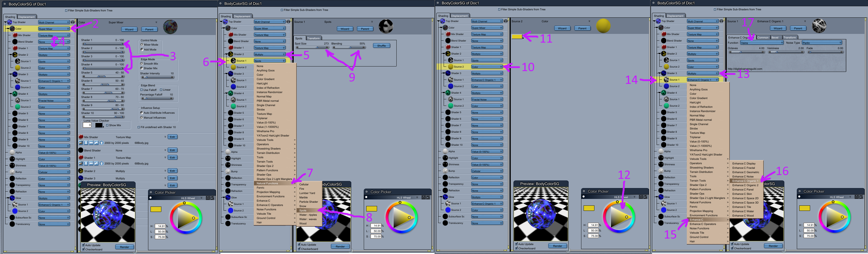Click highlighted Source 1 icon in fourth window's tree
The image size is (868, 254).
point(666,80)
